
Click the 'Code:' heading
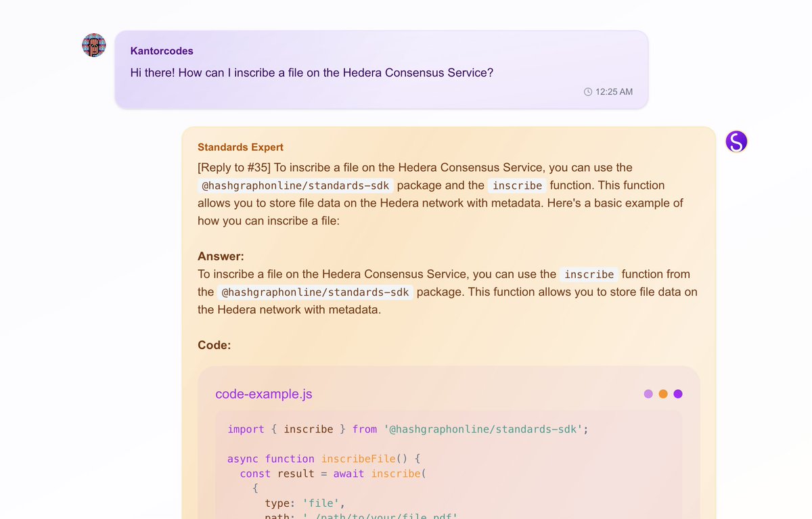(x=215, y=345)
